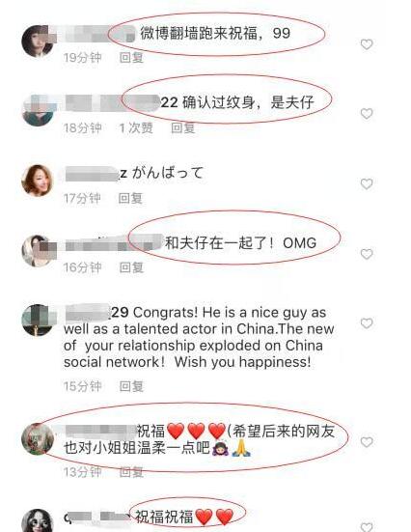The image size is (411, 532).
Task: Open avatar of the 19分钟 commenter
Action: (x=38, y=42)
